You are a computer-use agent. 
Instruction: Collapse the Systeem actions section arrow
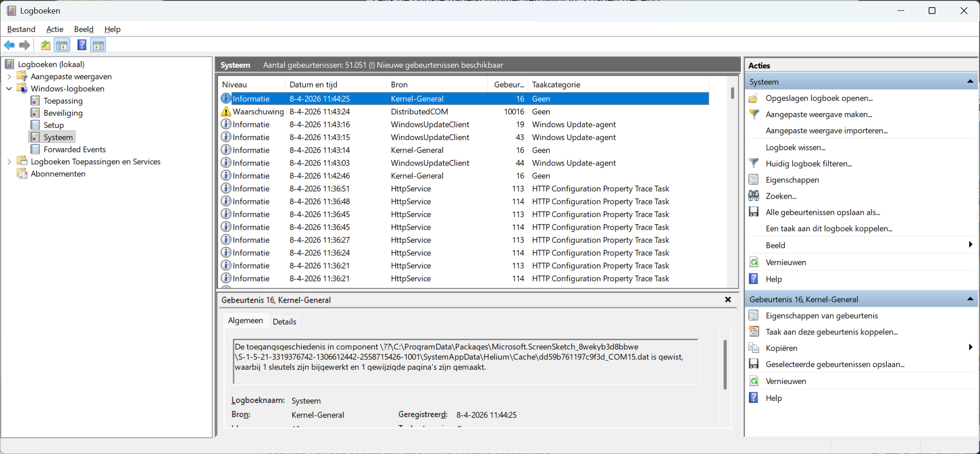[x=970, y=82]
